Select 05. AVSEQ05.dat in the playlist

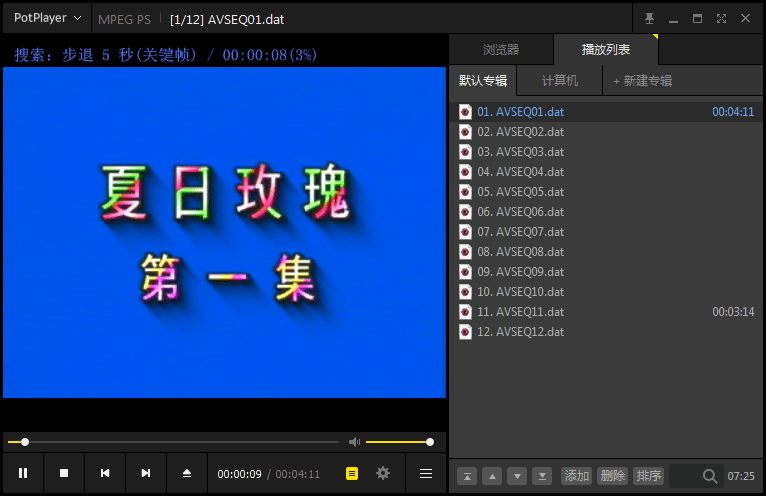point(520,191)
